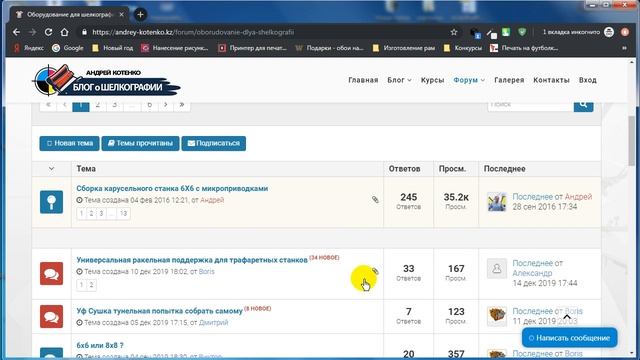
Task: Show more bookmarks with double chevron
Action: (624, 48)
